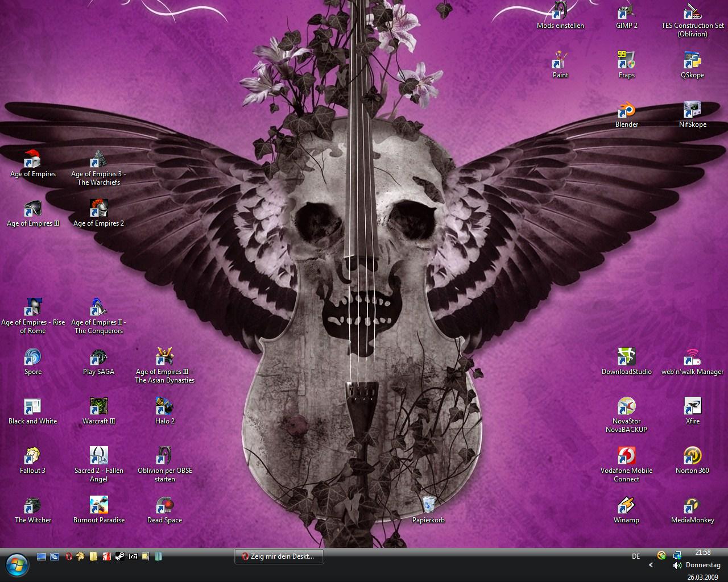
Task: Click the Warcraft III icon
Action: (99, 408)
